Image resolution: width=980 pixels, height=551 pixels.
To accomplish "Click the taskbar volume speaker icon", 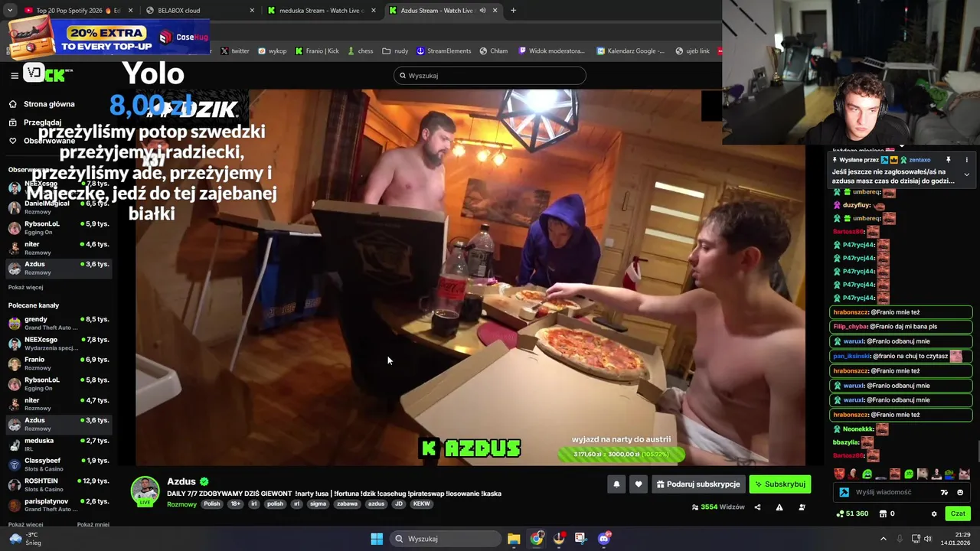I will 928,539.
